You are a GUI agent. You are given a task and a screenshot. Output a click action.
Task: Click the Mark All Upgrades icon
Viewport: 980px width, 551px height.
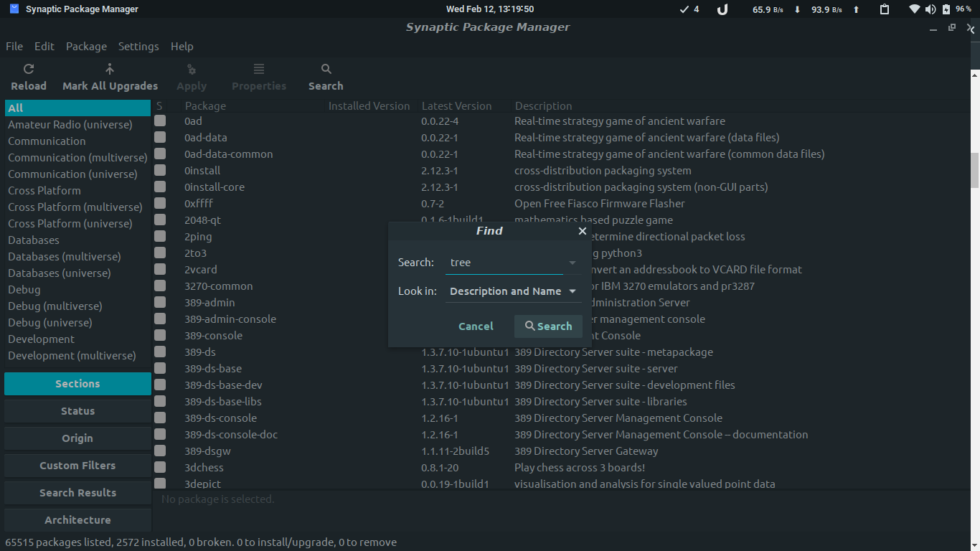coord(110,70)
